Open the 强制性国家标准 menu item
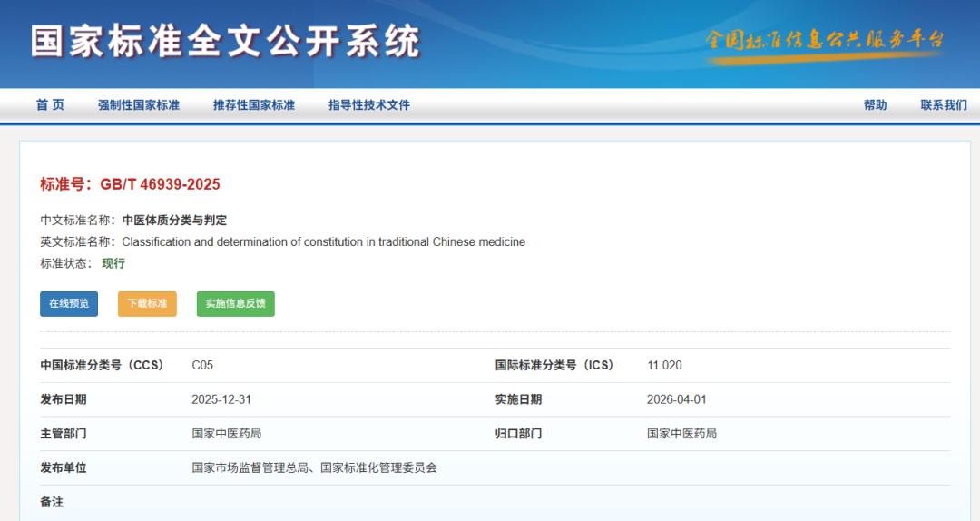Screen dimensions: 980x521 pos(139,105)
